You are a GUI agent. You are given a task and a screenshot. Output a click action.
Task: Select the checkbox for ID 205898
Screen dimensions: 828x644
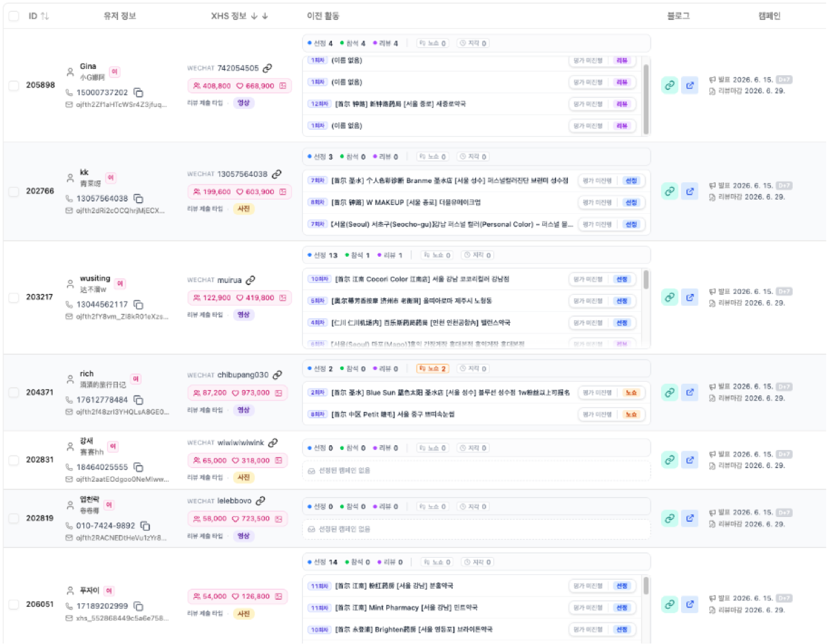[x=14, y=86]
